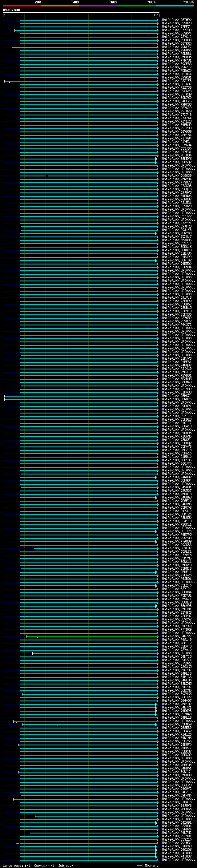
Task: Select hit UniRef100_Q8IJC6
Action: [x=177, y=531]
